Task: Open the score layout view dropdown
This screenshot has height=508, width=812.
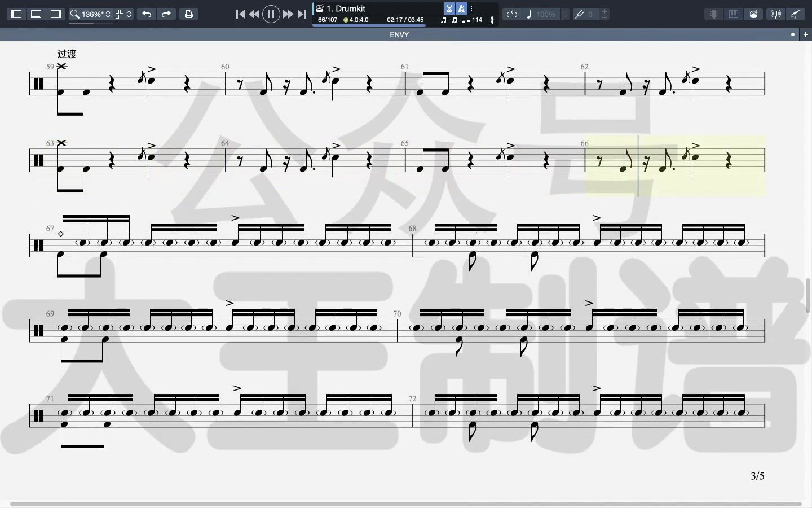Action: pyautogui.click(x=123, y=14)
